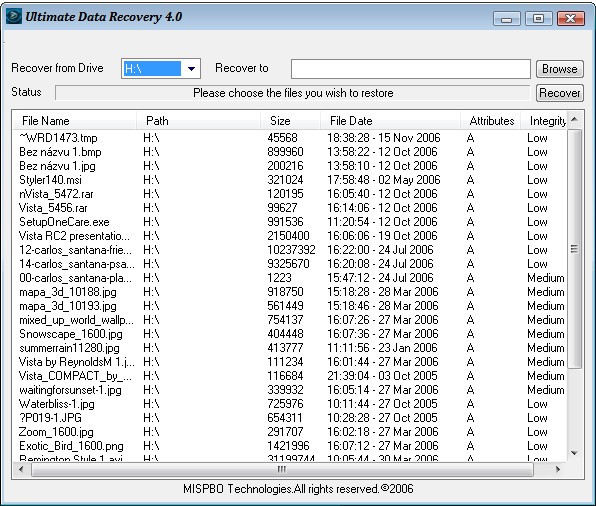
Task: Click the Recover to path input field
Action: (x=411, y=69)
